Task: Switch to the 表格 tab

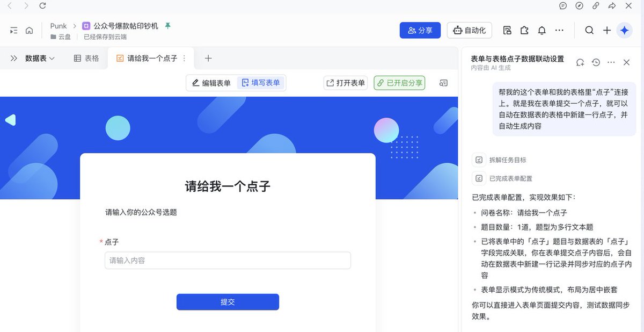Action: pyautogui.click(x=86, y=59)
